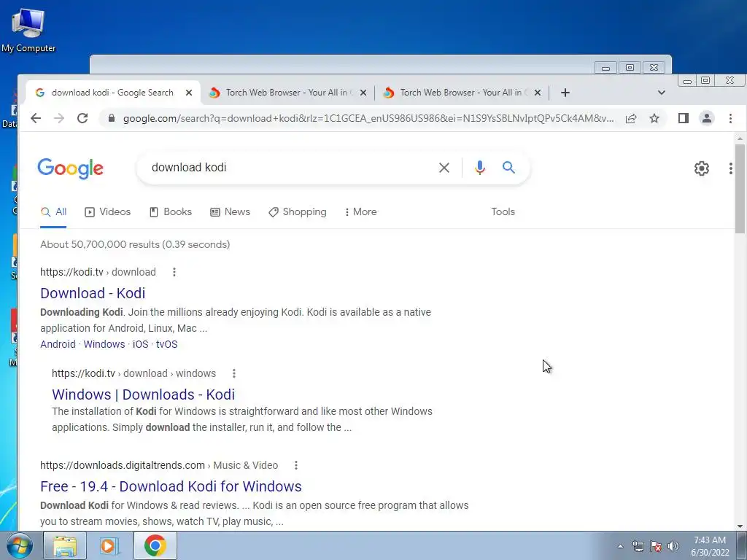The width and height of the screenshot is (747, 560).
Task: Select the second Torch Web Browser tab
Action: click(x=287, y=93)
